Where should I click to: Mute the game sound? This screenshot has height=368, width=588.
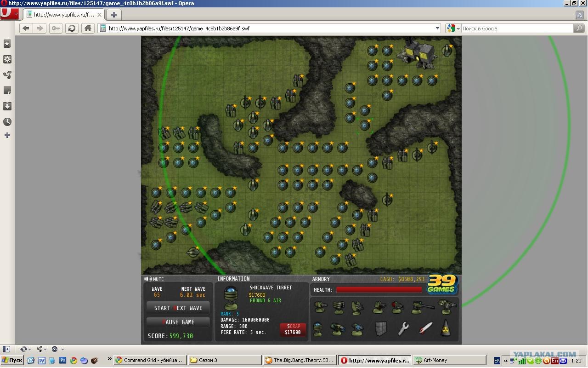point(154,279)
